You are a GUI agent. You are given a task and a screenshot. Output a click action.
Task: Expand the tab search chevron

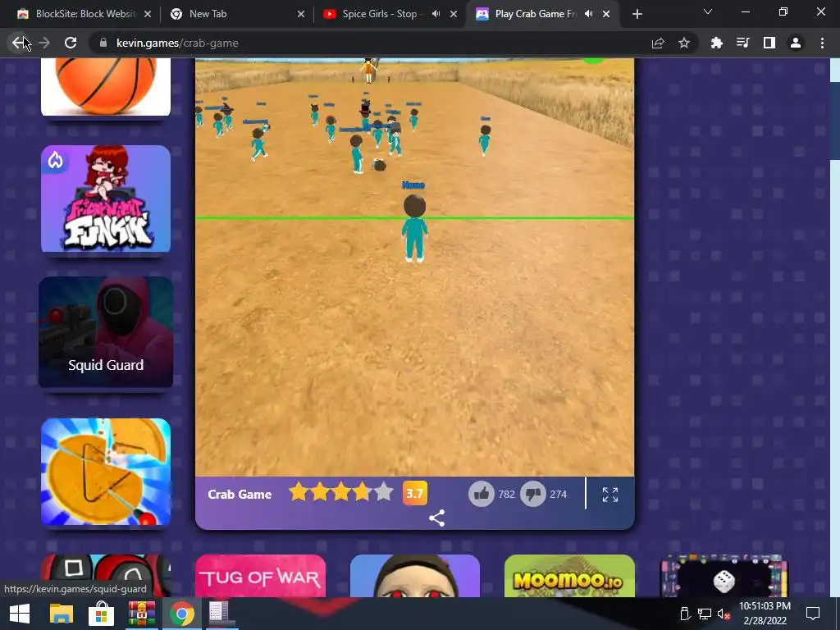708,11
